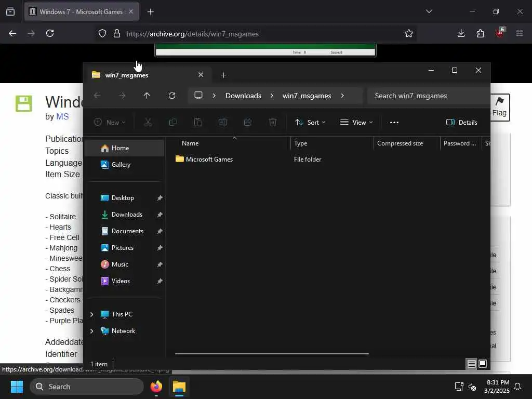The height and width of the screenshot is (399, 532).
Task: Click the Rename icon in Explorer toolbar
Action: coord(222,122)
